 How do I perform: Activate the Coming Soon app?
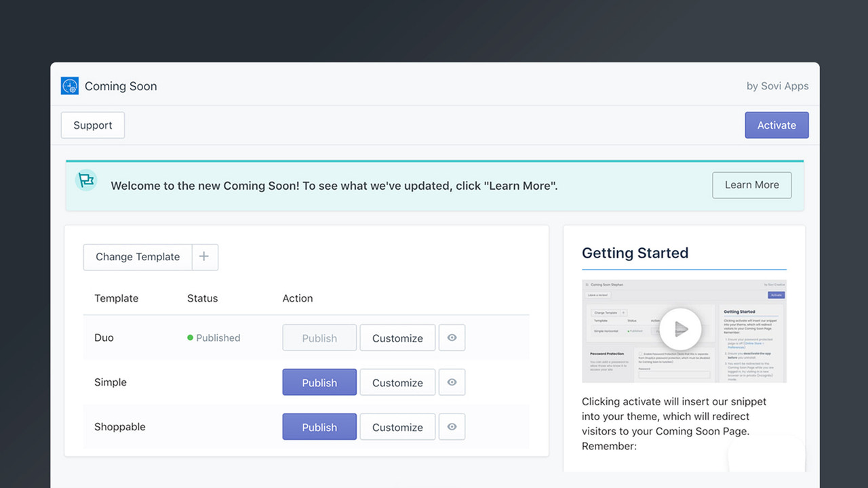click(x=776, y=125)
